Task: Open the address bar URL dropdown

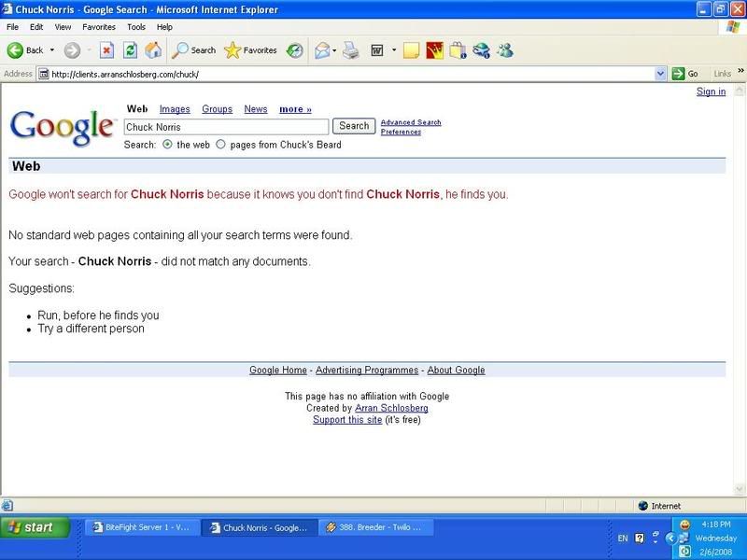Action: [x=660, y=74]
